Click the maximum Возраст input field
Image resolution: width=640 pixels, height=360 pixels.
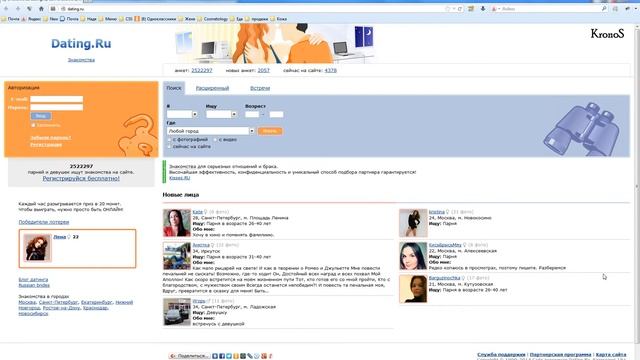click(276, 114)
